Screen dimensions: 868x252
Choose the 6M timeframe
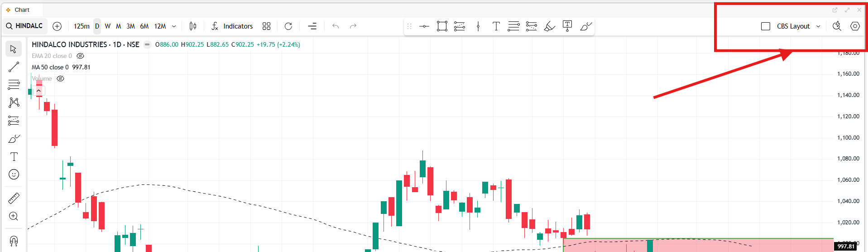(x=144, y=26)
